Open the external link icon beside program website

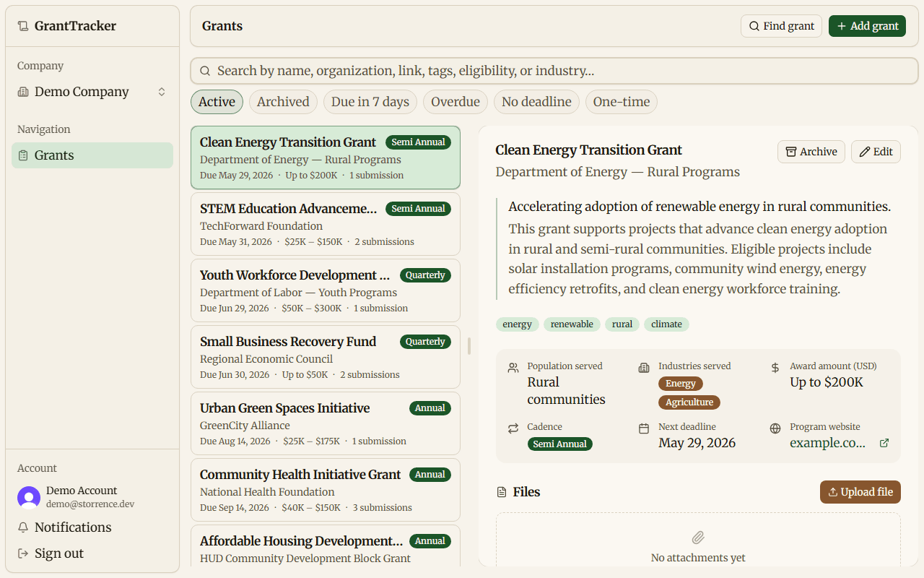884,444
